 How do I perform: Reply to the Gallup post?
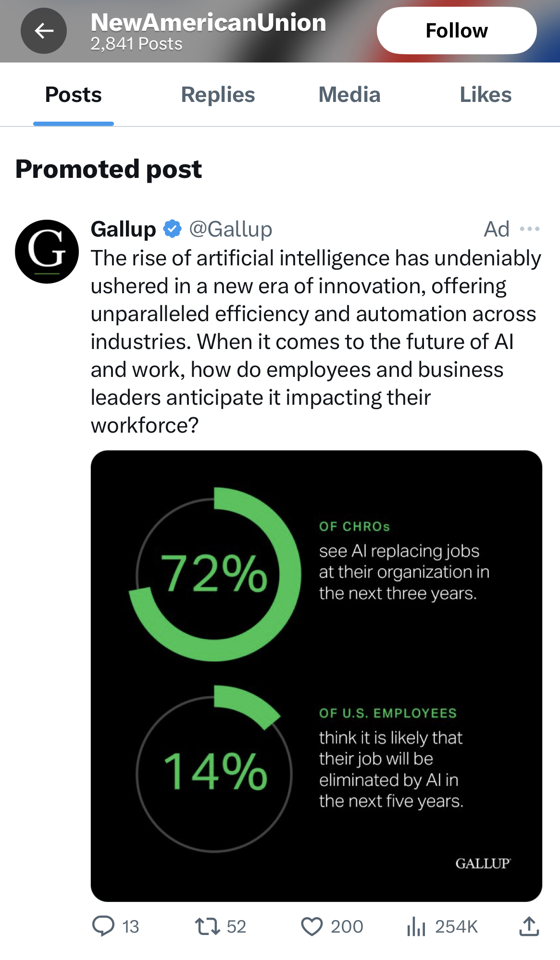103,926
